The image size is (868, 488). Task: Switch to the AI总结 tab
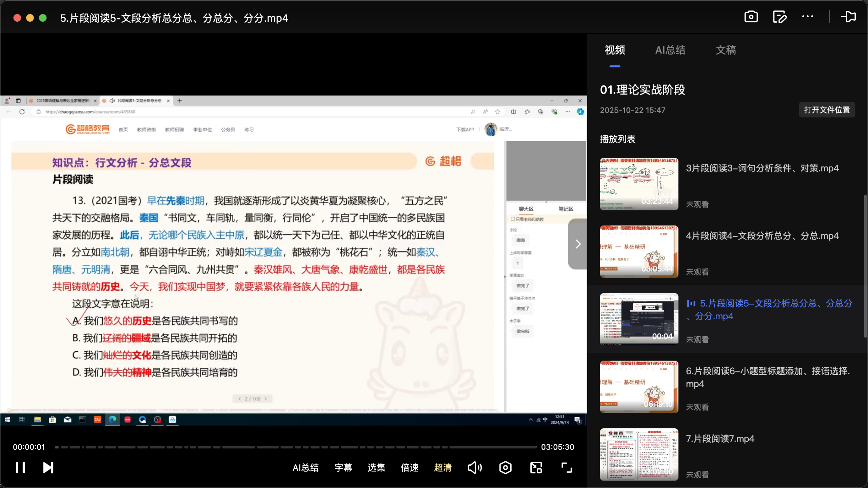(671, 50)
